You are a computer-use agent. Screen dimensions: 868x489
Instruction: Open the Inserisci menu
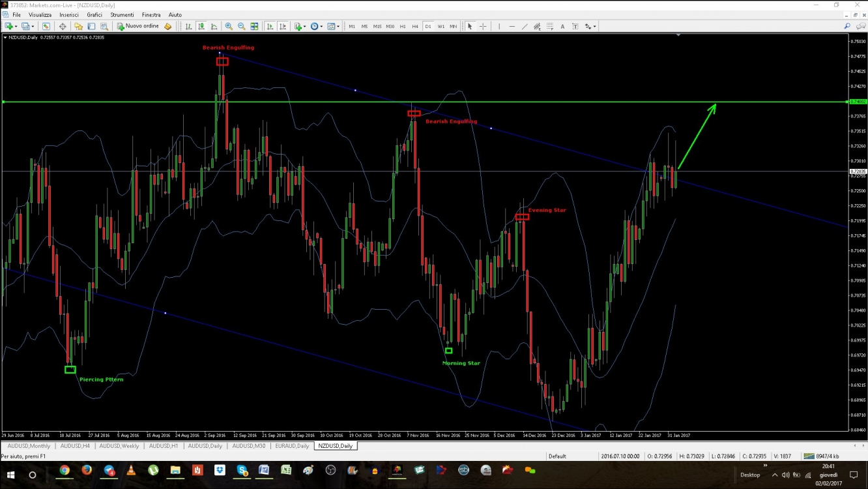[x=68, y=14]
